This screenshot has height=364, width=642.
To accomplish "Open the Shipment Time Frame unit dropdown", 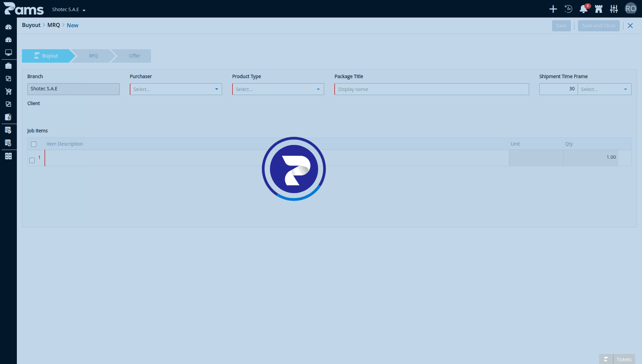I will (605, 89).
